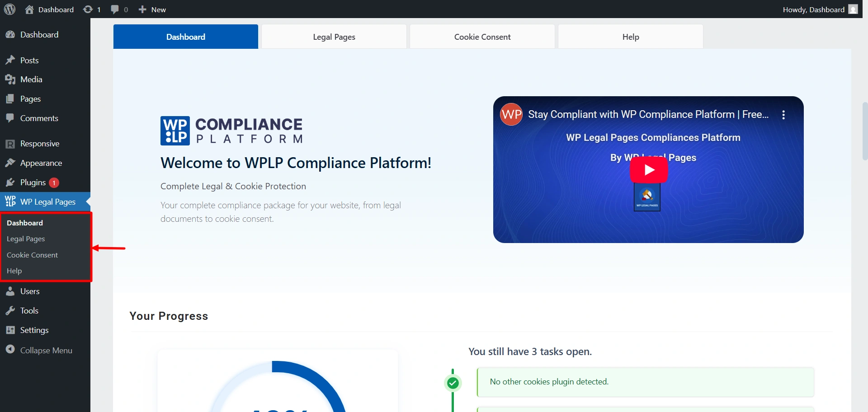Open the comments bubble icon in admin bar
868x412 pixels.
115,9
